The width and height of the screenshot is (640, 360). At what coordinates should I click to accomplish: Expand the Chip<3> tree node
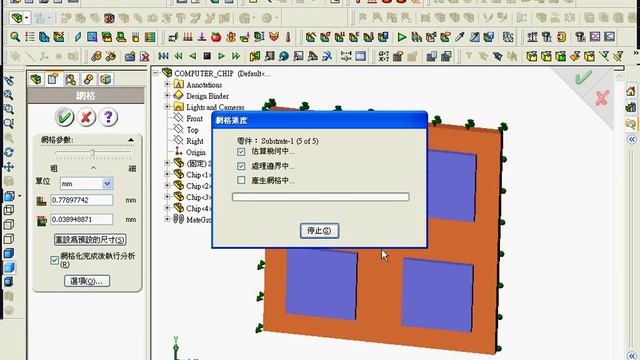coord(167,197)
